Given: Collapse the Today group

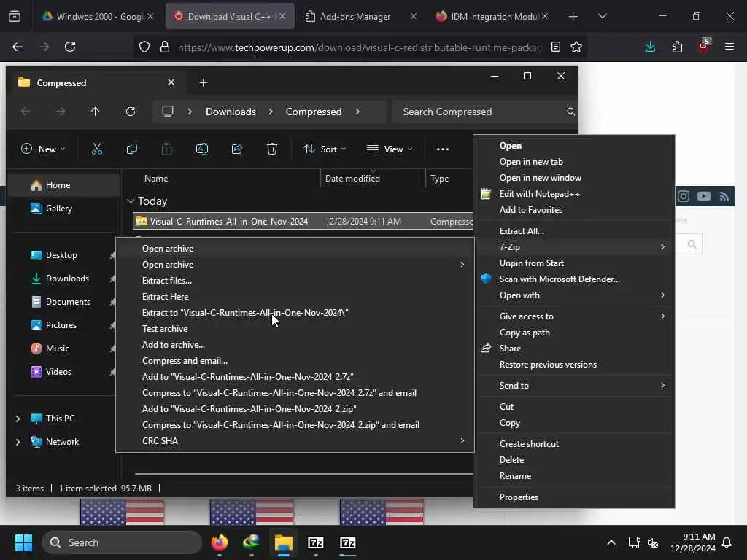Looking at the screenshot, I should pyautogui.click(x=131, y=201).
